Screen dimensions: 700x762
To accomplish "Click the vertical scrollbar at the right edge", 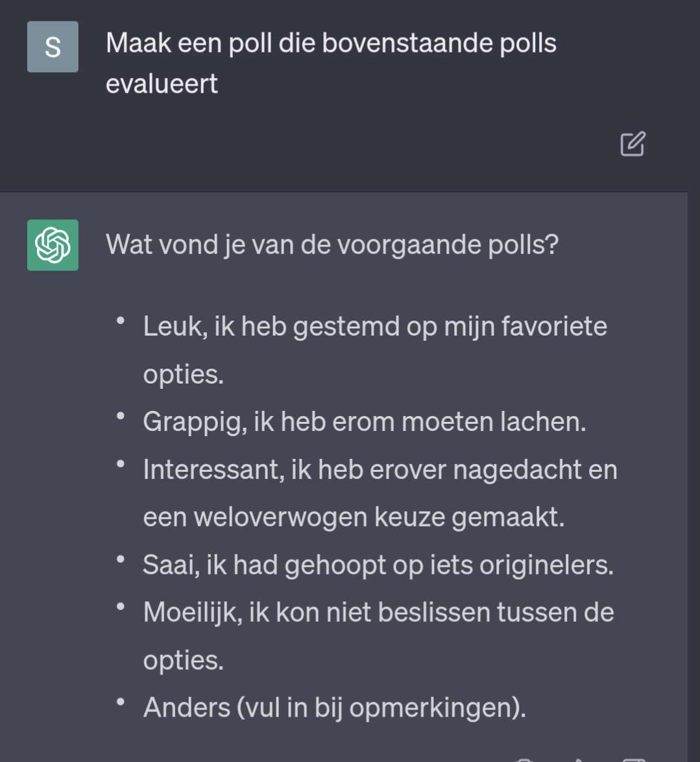I will [x=694, y=381].
